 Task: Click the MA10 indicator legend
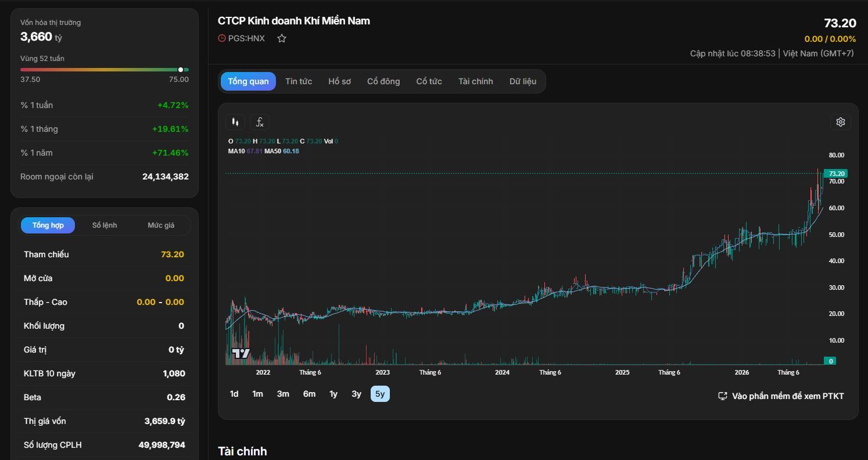(245, 151)
